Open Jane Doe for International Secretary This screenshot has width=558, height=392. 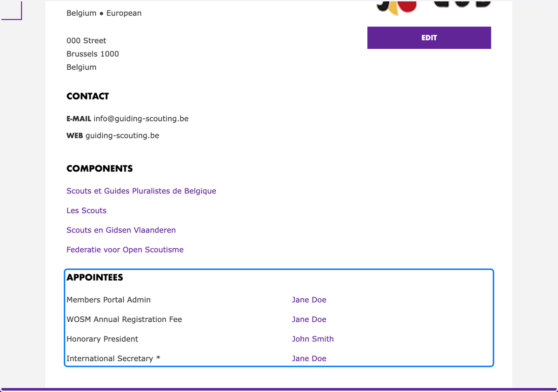(x=309, y=359)
